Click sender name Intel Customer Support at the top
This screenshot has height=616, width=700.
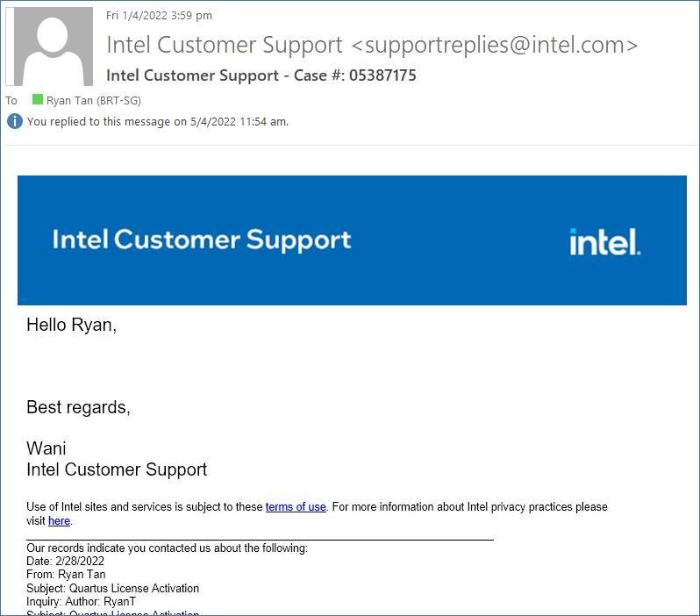(225, 45)
